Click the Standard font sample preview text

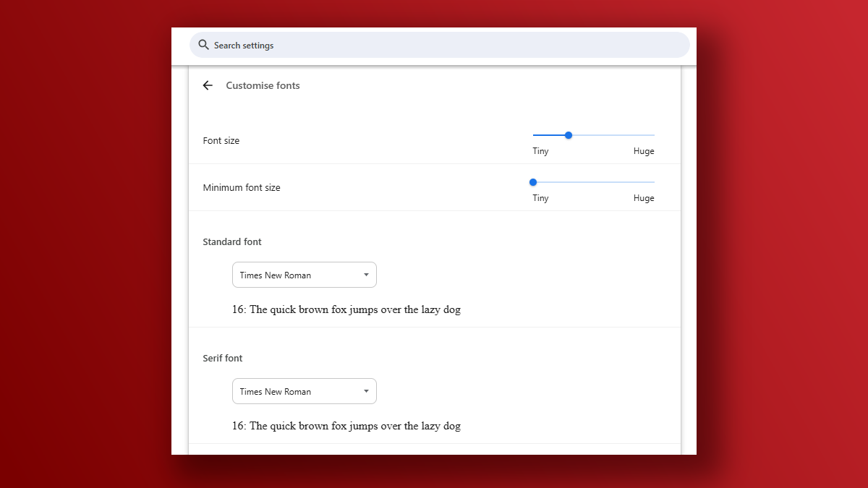click(x=346, y=309)
